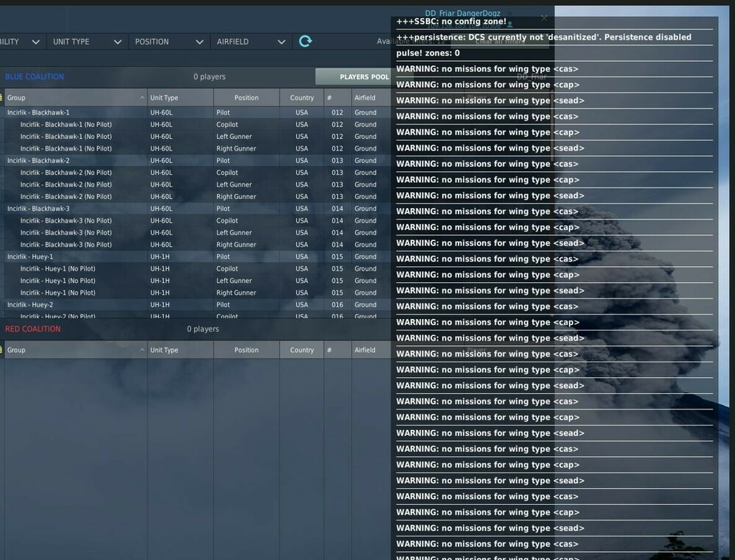Select the BLUE COALITION section header

tap(34, 76)
